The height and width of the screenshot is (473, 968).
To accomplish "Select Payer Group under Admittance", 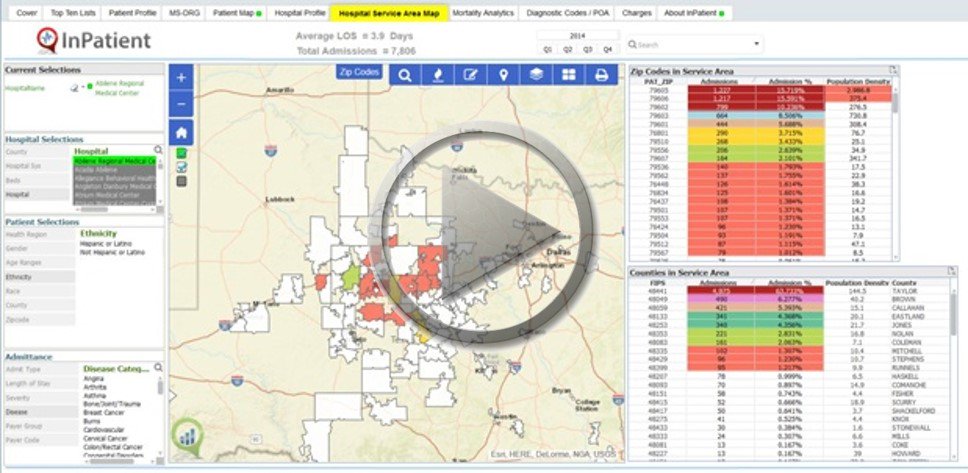I will 40,426.
